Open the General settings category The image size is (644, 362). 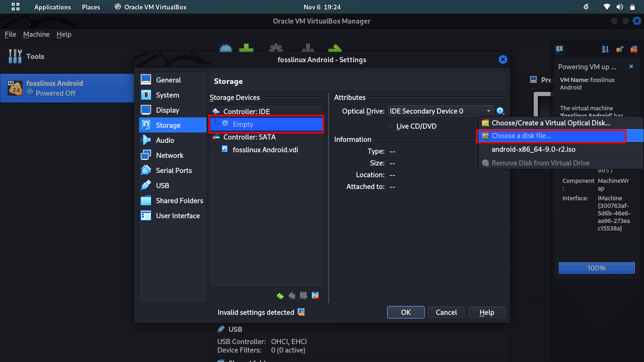[x=173, y=80]
